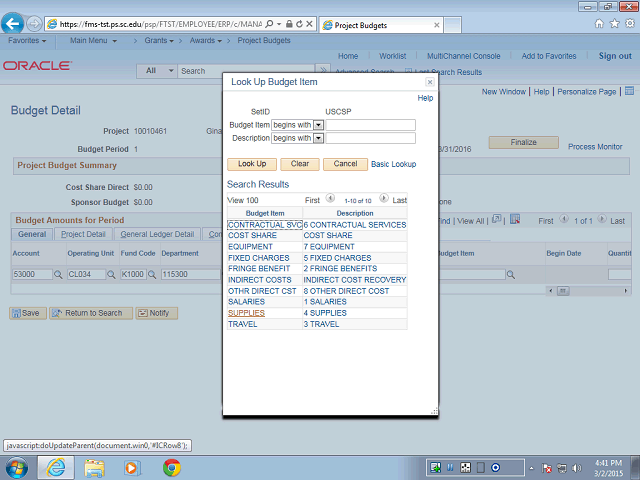Switch to the General tab
Viewport: 640px width, 480px height.
pos(32,234)
